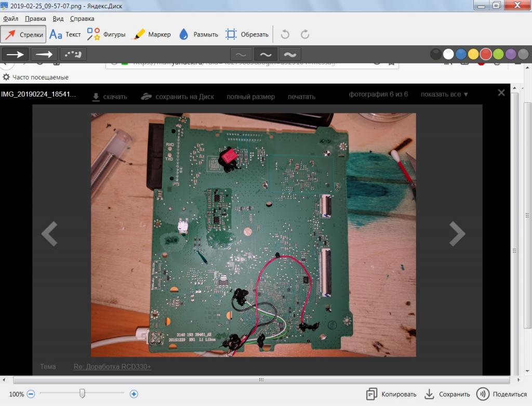
Task: Click the undo arrow icon
Action: 285,34
